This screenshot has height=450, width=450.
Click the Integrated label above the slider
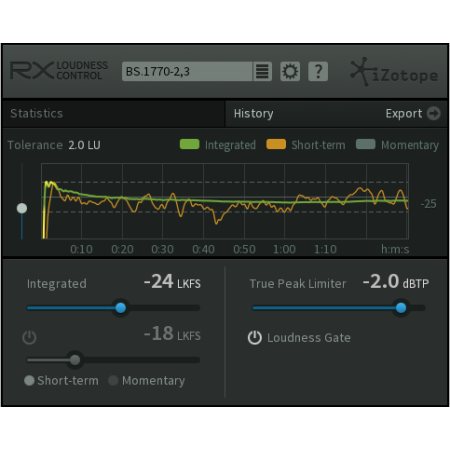pyautogui.click(x=57, y=284)
